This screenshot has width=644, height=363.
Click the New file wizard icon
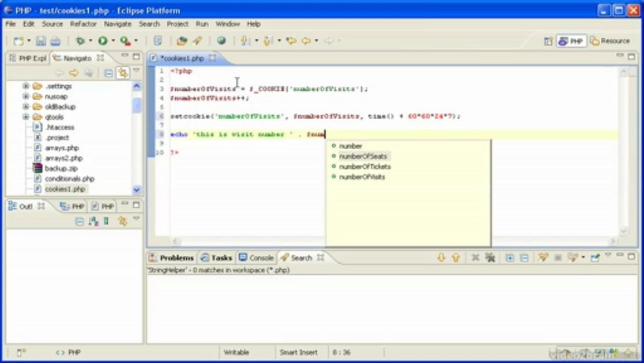pos(19,41)
